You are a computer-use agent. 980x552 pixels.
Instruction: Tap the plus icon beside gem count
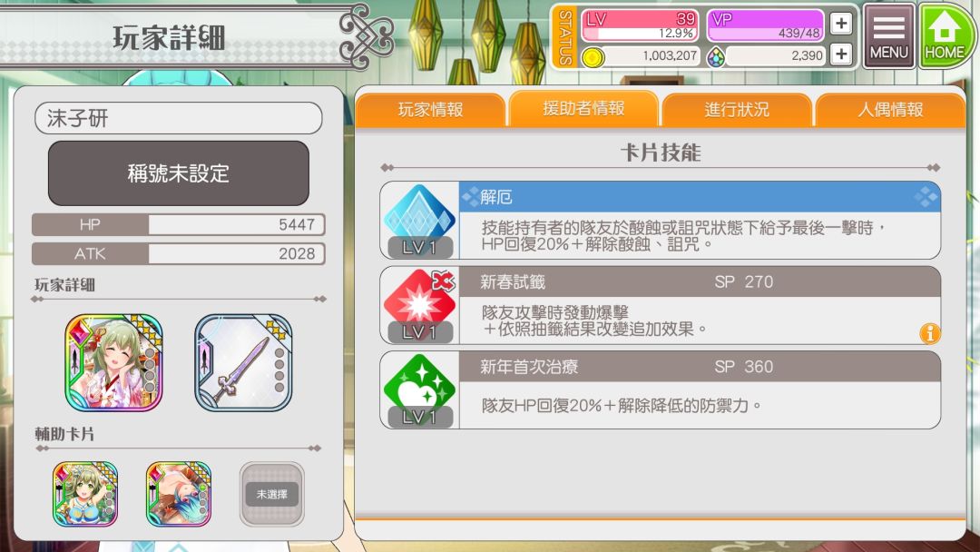[841, 54]
